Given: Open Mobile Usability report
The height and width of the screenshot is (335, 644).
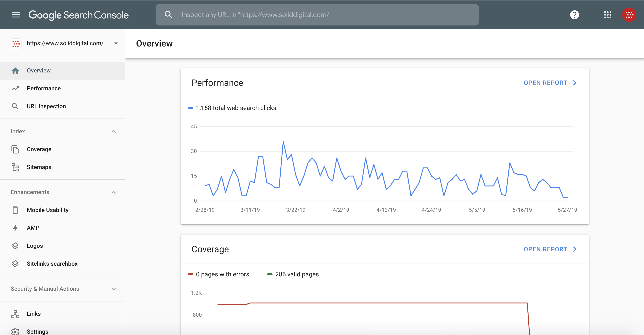Looking at the screenshot, I should point(62,210).
